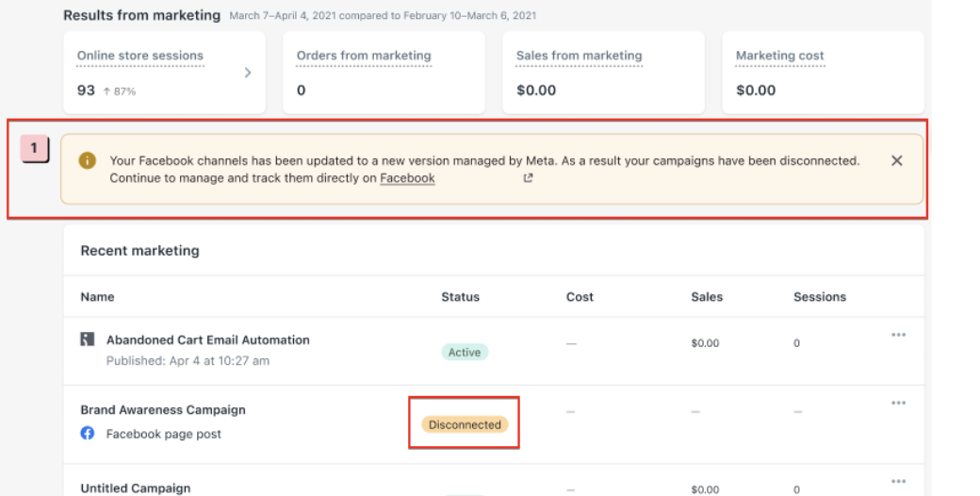Viewport: 980px width, 496px height.
Task: Open more options for Brand Awareness Campaign
Action: click(x=898, y=404)
